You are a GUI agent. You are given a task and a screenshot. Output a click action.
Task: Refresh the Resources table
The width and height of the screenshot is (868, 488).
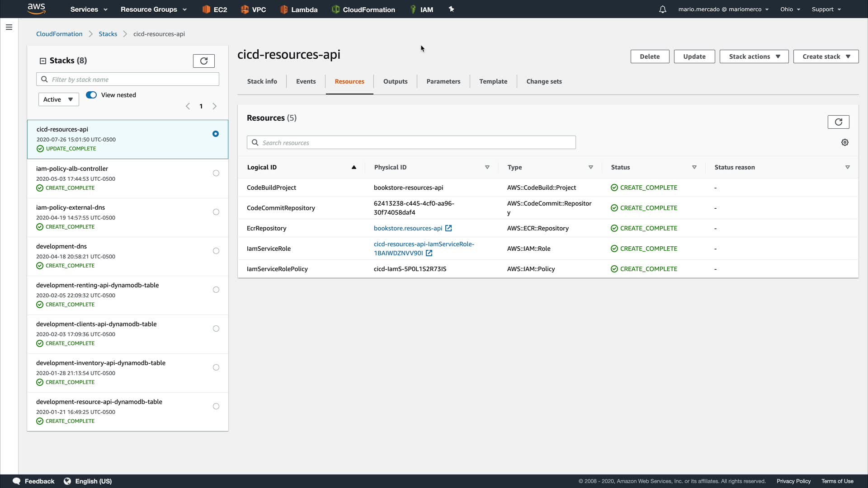pyautogui.click(x=838, y=122)
